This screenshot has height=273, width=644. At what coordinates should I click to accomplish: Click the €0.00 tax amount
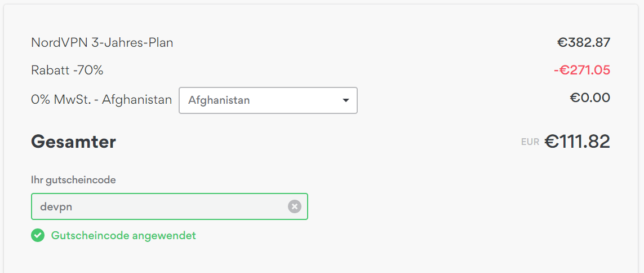click(x=590, y=98)
